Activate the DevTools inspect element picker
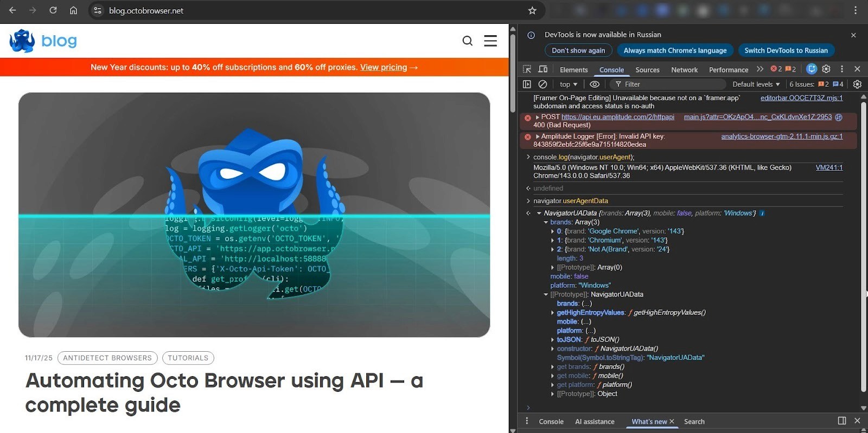 tap(527, 69)
